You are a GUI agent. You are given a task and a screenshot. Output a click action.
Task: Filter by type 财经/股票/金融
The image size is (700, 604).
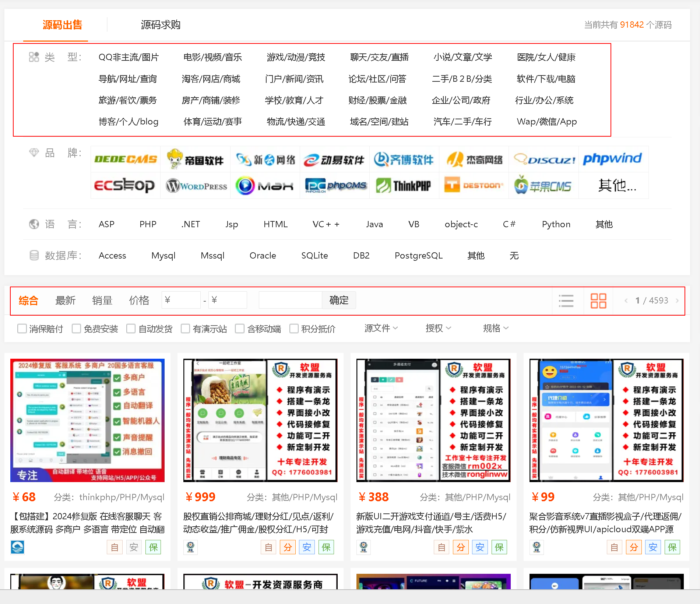[x=377, y=100]
